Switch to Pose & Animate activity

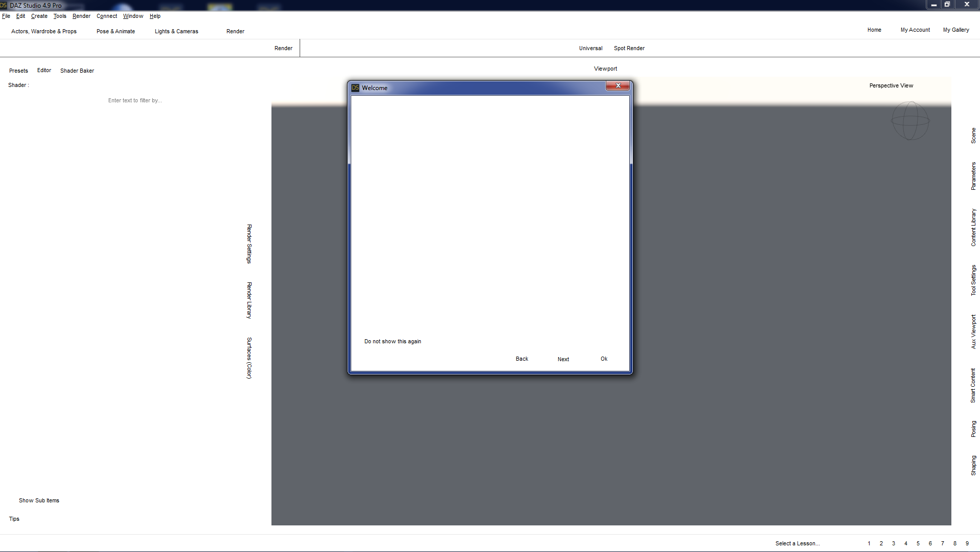coord(116,32)
